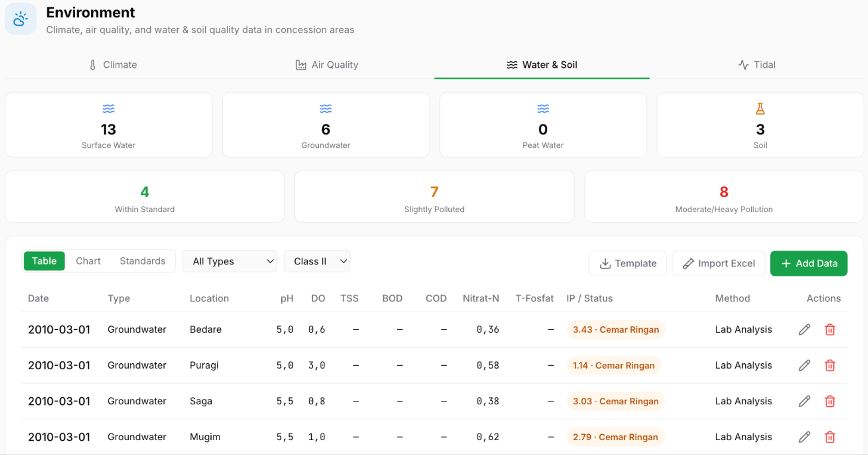Delete the Bedare groundwater row

coord(829,329)
